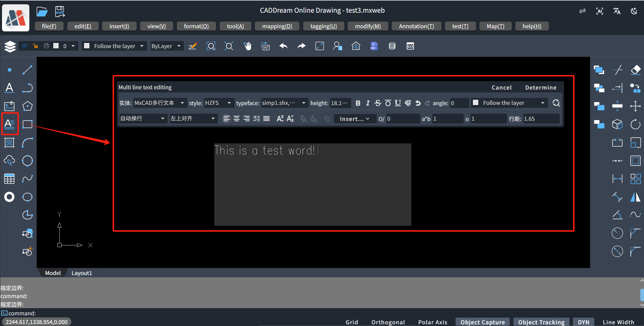The width and height of the screenshot is (644, 326).
Task: Click the hatch fill tool
Action: (9, 143)
